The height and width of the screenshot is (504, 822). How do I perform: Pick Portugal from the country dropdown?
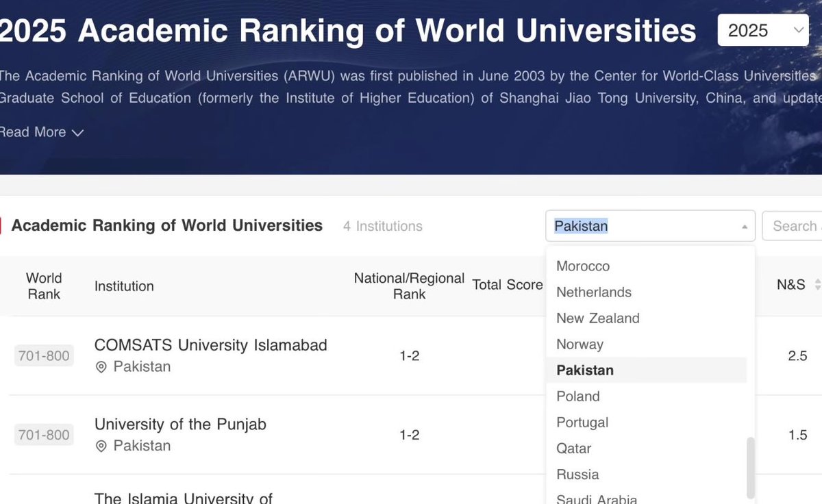pyautogui.click(x=582, y=422)
